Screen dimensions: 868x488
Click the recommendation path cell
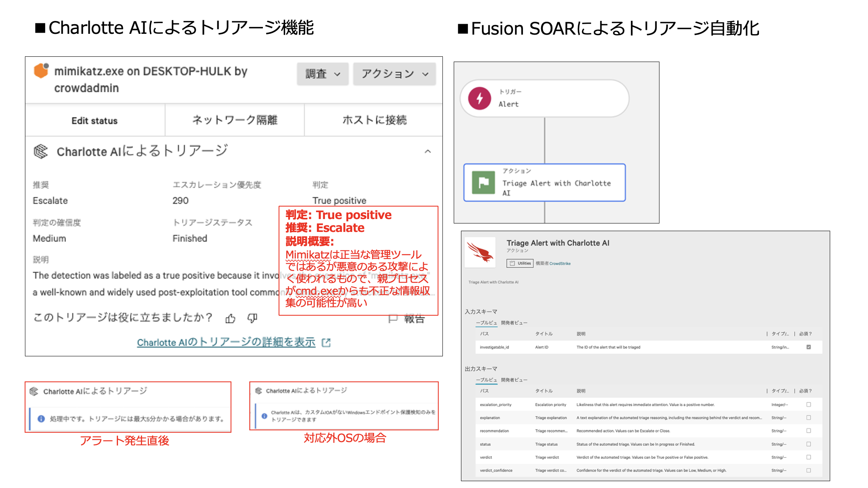[494, 431]
